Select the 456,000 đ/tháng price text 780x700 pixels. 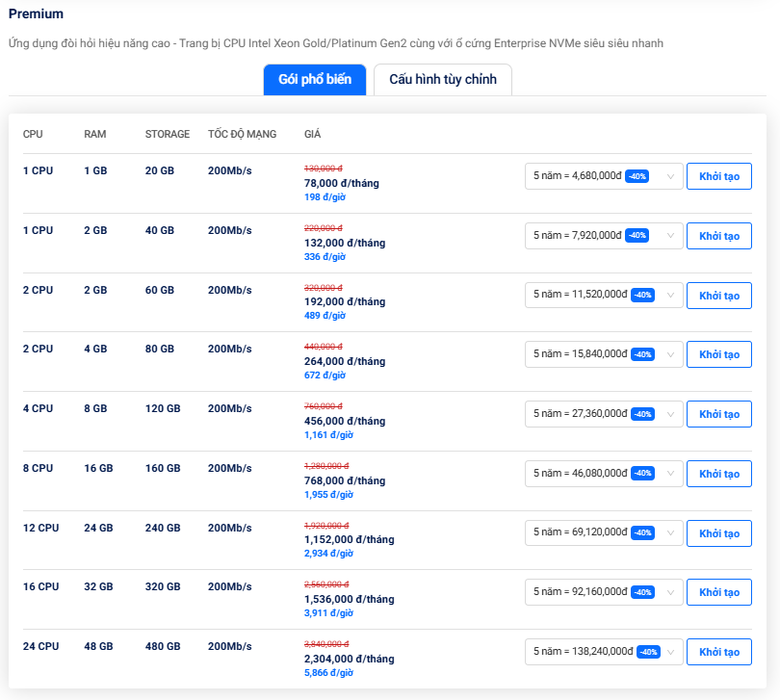pos(345,421)
